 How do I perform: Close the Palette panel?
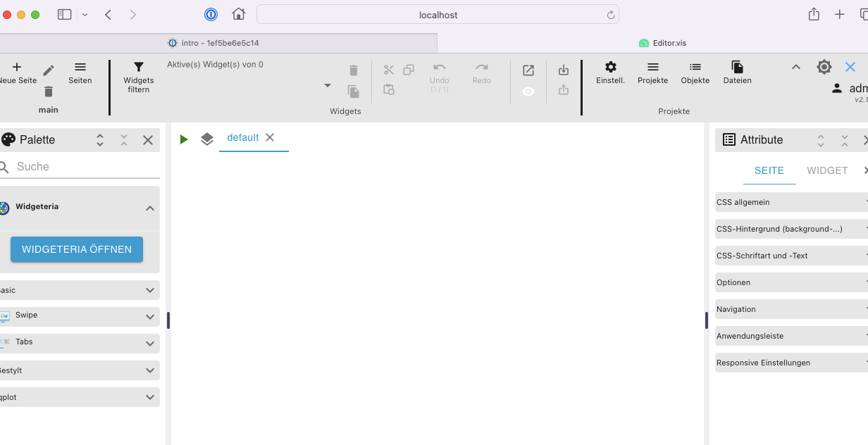pos(148,140)
